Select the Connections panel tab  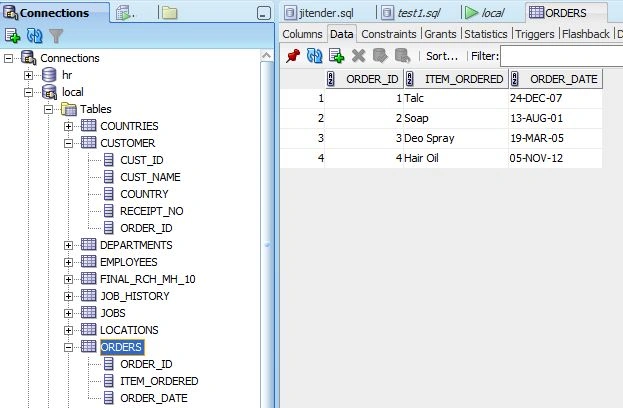tap(55, 13)
